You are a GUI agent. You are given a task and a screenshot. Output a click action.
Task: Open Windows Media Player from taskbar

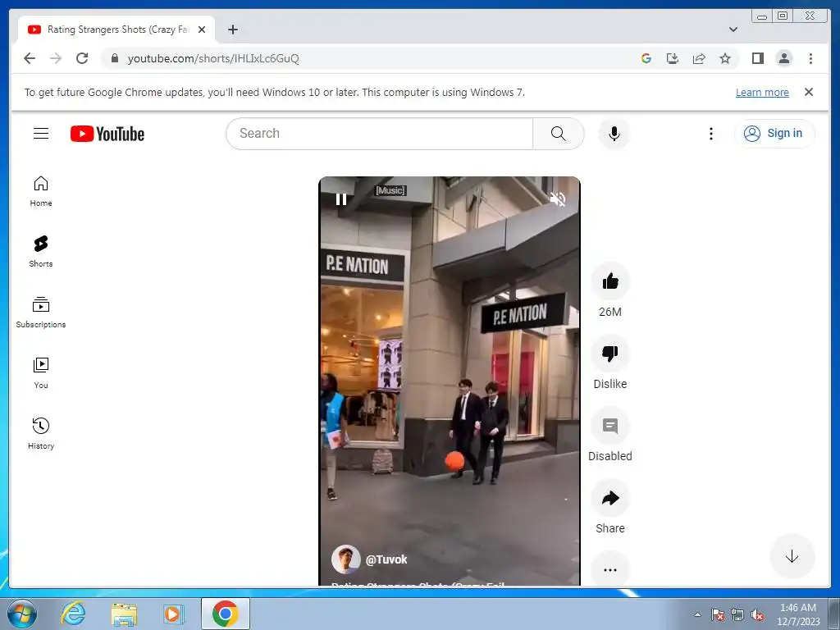click(173, 614)
